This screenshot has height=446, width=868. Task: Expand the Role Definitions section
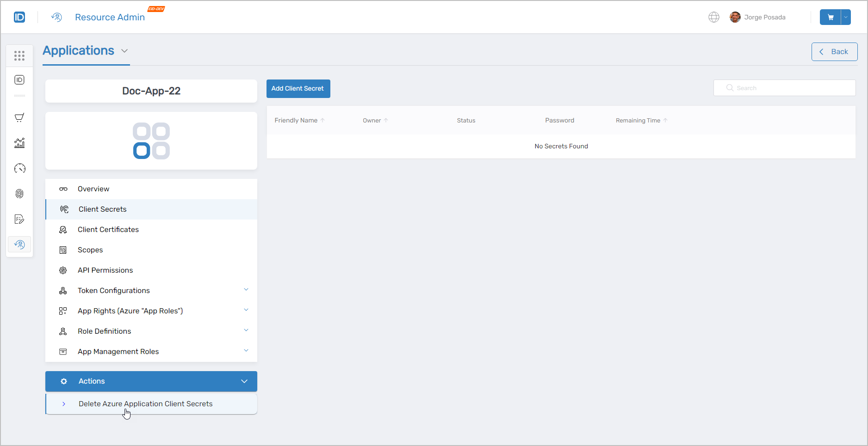click(x=246, y=330)
